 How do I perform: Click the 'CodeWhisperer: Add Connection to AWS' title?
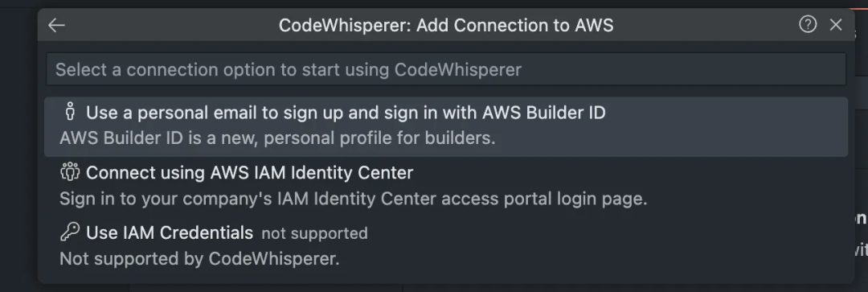click(445, 26)
